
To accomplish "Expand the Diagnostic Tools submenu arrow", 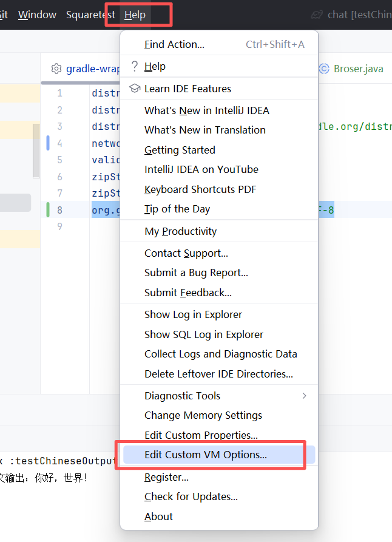I will (304, 396).
